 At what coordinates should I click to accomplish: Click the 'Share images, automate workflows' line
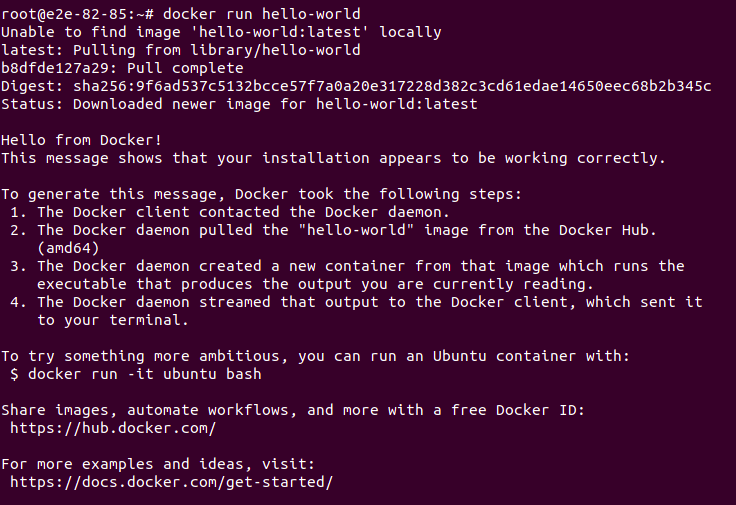[293, 411]
